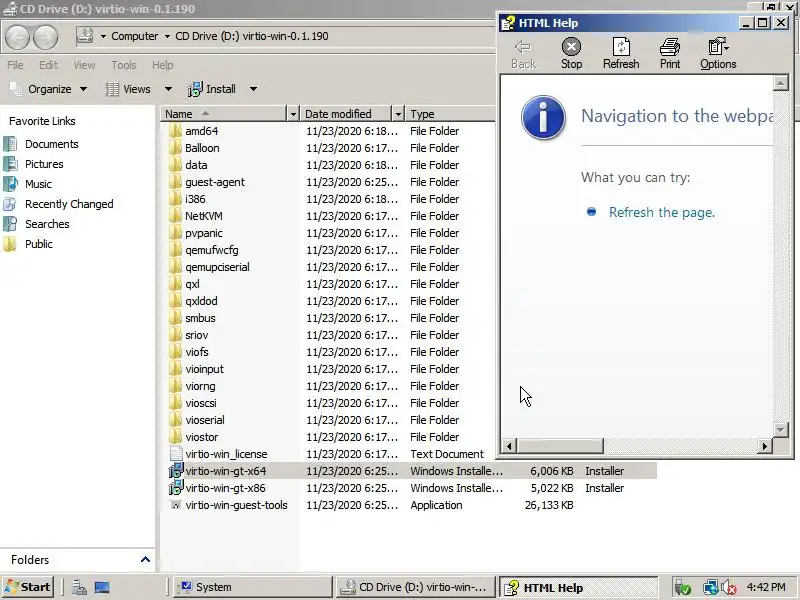Sort by the Name column header
This screenshot has width=800, height=600.
point(224,114)
